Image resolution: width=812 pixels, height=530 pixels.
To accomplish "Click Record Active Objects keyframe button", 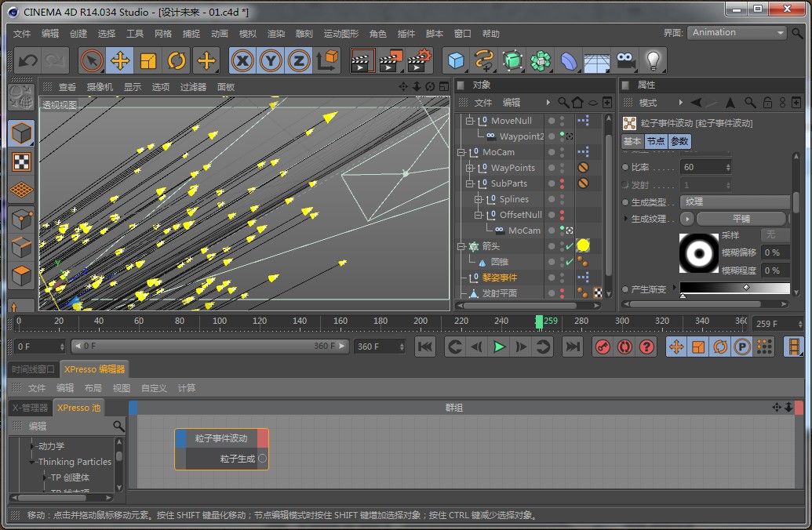I will (x=603, y=347).
